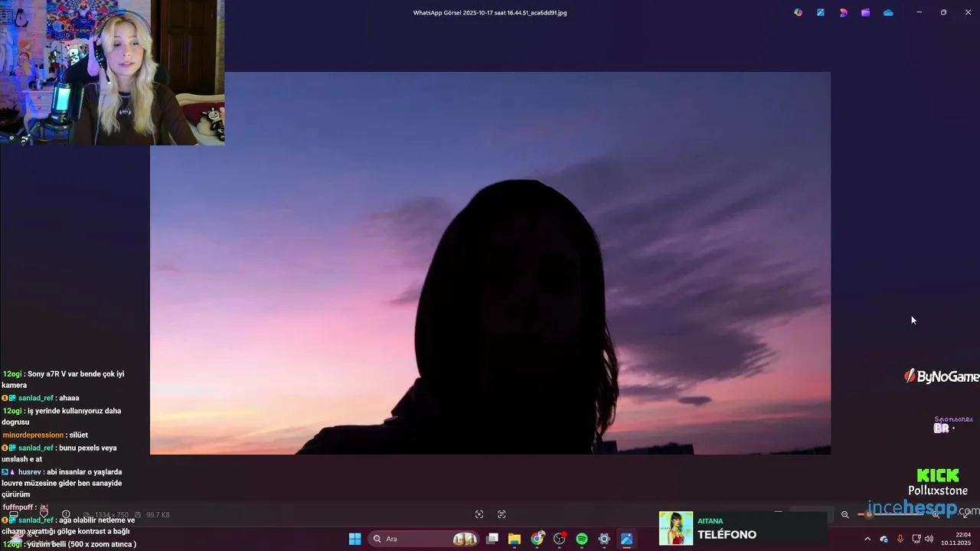
Task: Expand the hidden system tray icons chevron
Action: point(867,539)
